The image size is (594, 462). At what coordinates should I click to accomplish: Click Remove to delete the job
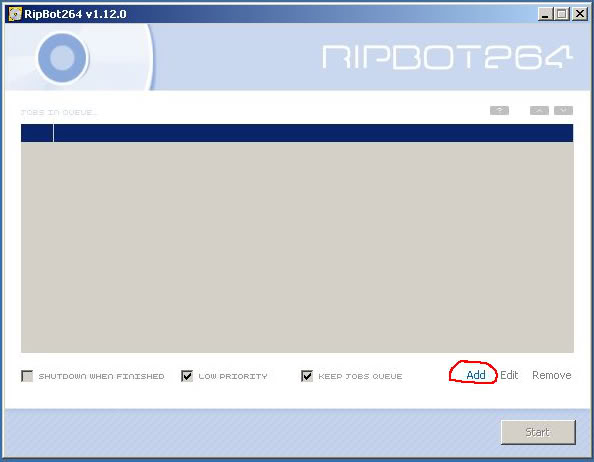[x=552, y=375]
